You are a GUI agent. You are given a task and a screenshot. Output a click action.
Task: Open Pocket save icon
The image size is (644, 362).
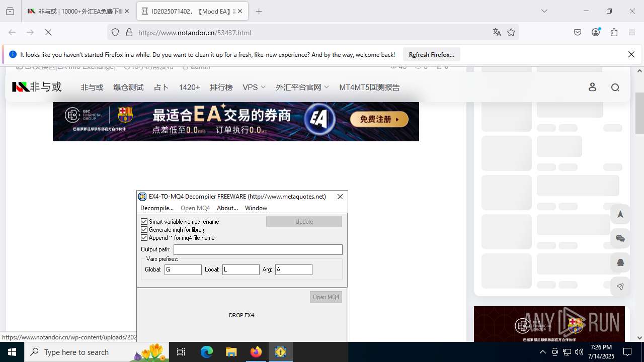pos(578,32)
